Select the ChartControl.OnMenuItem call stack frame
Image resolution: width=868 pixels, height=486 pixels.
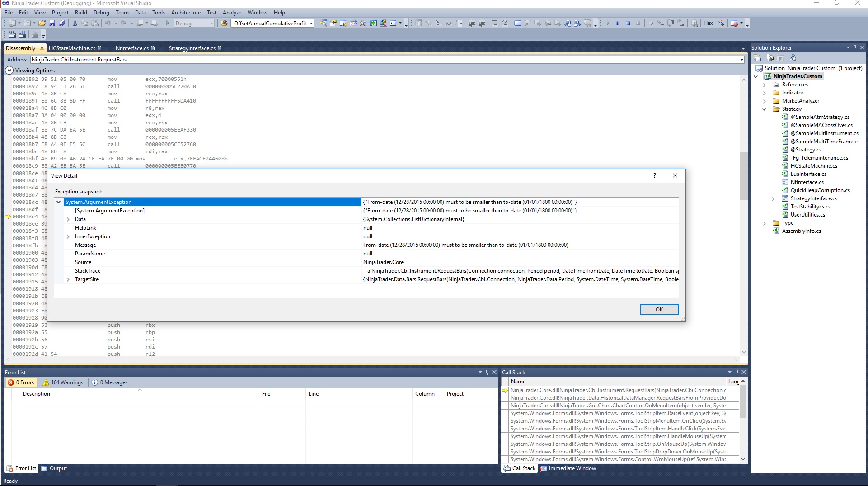tap(618, 406)
